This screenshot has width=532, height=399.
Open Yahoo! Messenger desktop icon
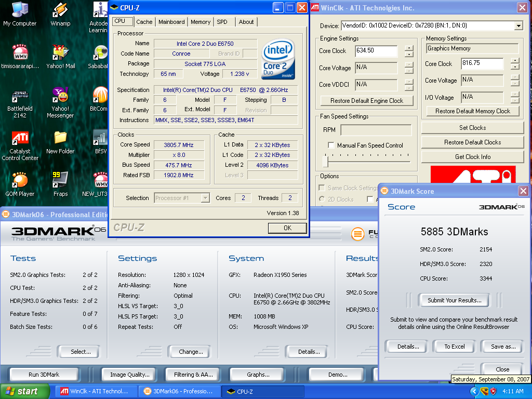pyautogui.click(x=60, y=102)
